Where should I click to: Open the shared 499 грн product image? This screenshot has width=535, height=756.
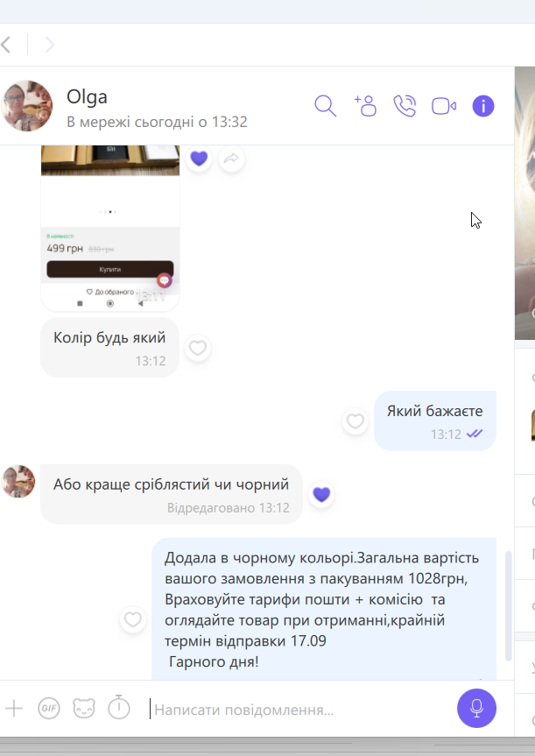pyautogui.click(x=110, y=229)
